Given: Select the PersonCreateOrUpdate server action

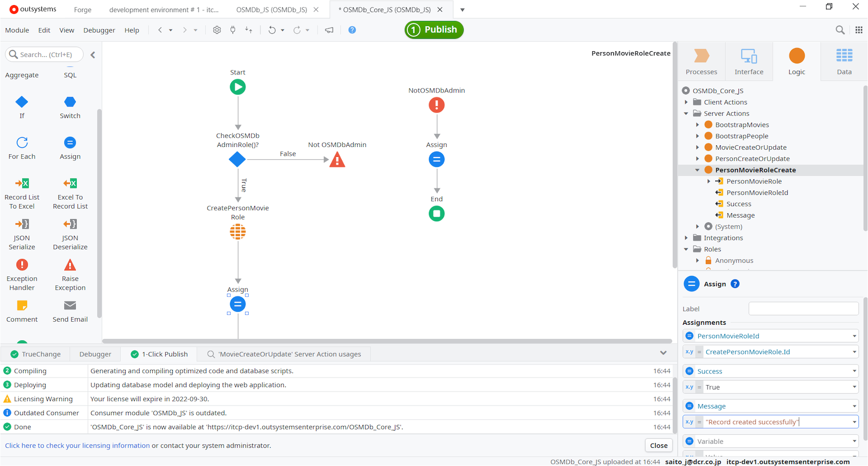Looking at the screenshot, I should point(752,159).
